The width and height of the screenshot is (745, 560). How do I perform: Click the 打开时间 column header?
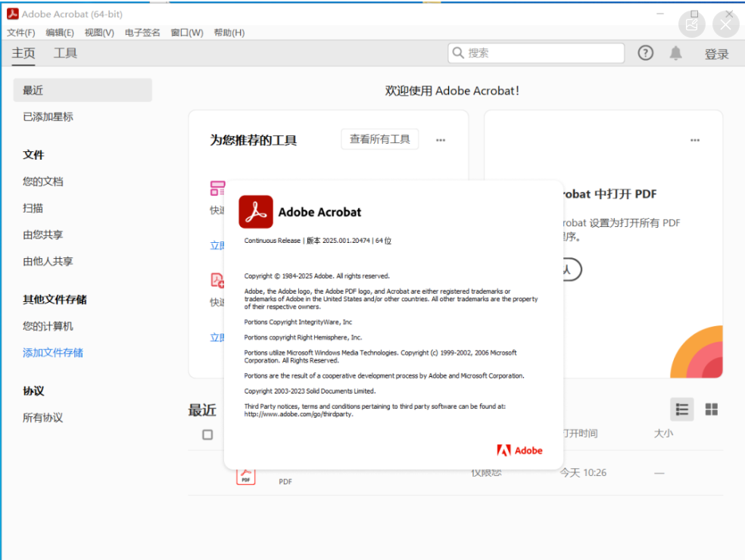581,433
